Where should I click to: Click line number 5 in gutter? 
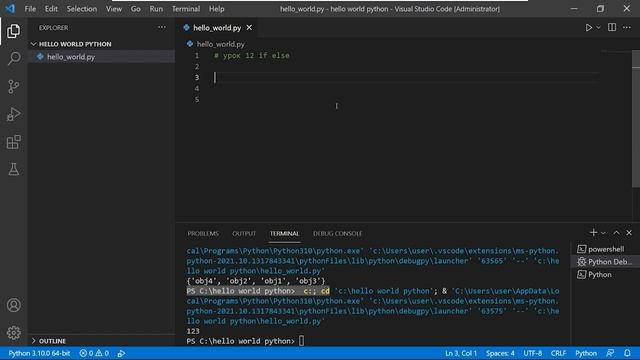pyautogui.click(x=197, y=100)
